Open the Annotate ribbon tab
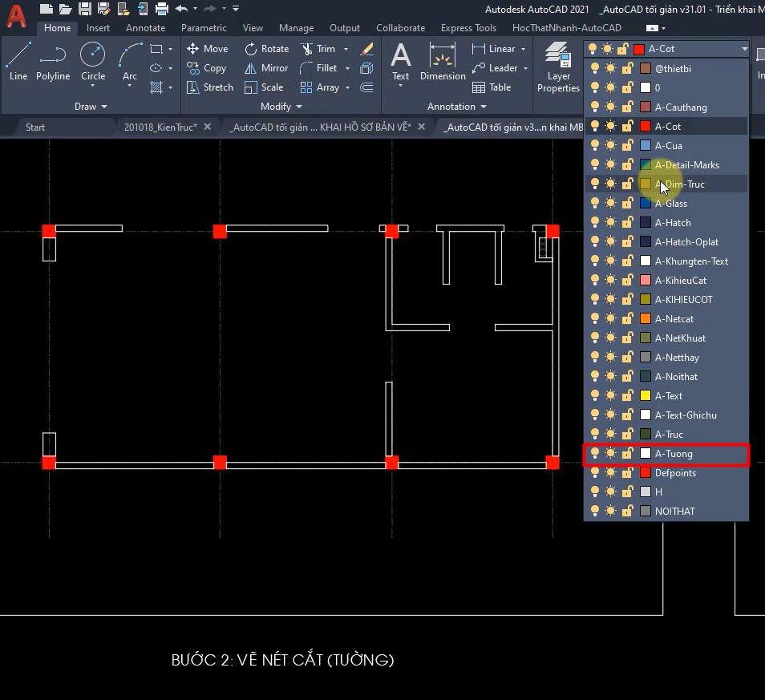The width and height of the screenshot is (765, 700). coord(145,28)
